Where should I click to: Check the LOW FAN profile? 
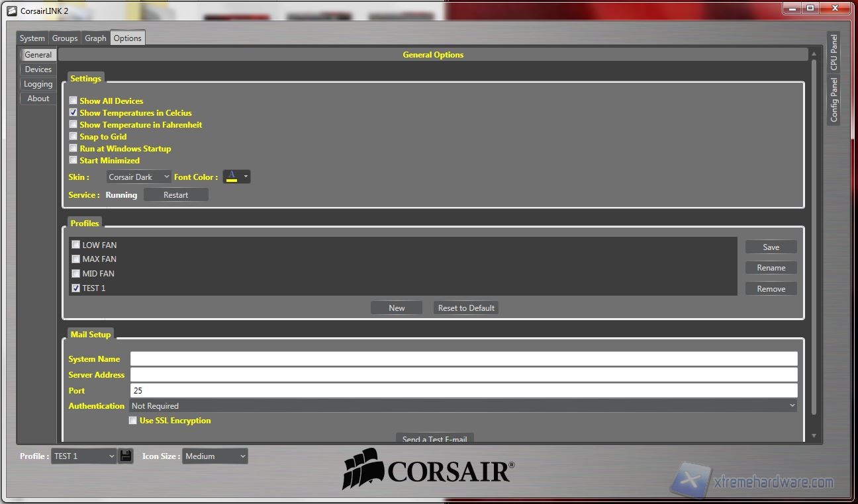[x=75, y=245]
